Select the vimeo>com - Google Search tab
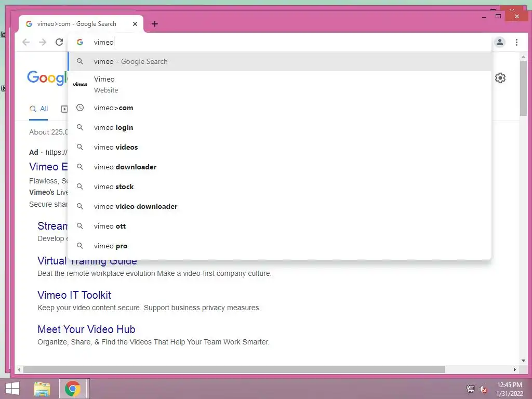 click(x=81, y=24)
